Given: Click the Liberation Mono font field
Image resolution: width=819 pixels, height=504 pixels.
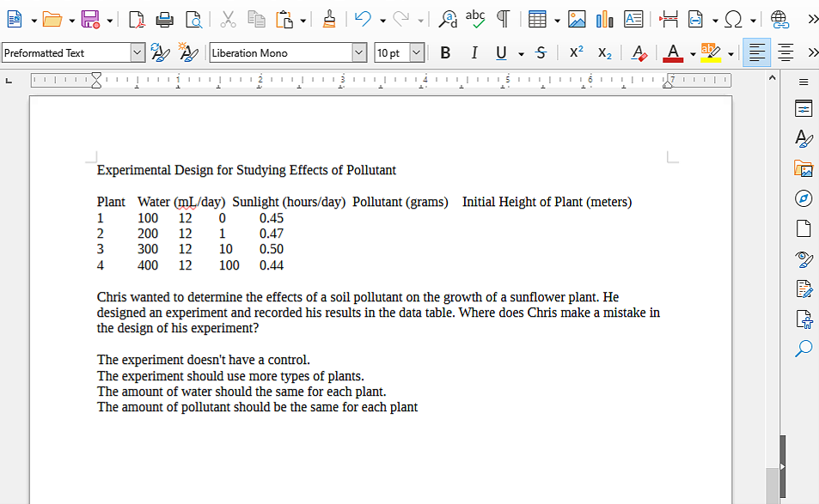Looking at the screenshot, I should pos(281,52).
